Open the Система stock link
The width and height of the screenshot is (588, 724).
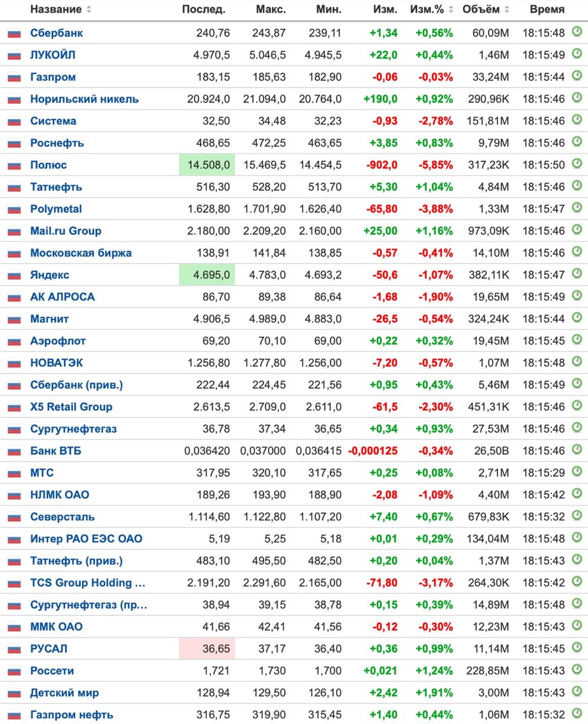pyautogui.click(x=53, y=121)
